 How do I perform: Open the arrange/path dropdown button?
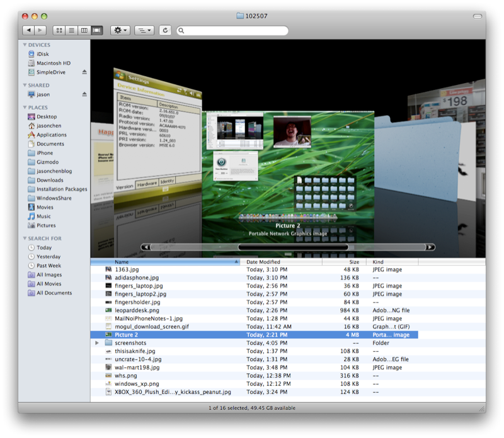coord(144,30)
